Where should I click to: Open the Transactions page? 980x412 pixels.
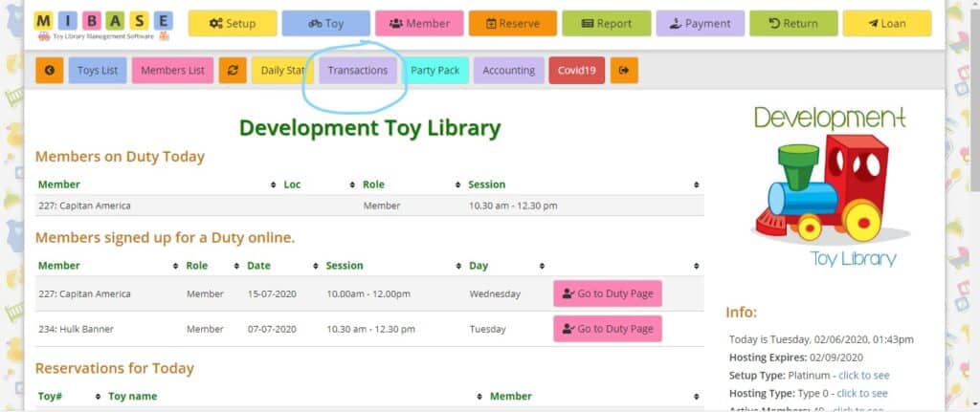pyautogui.click(x=358, y=71)
